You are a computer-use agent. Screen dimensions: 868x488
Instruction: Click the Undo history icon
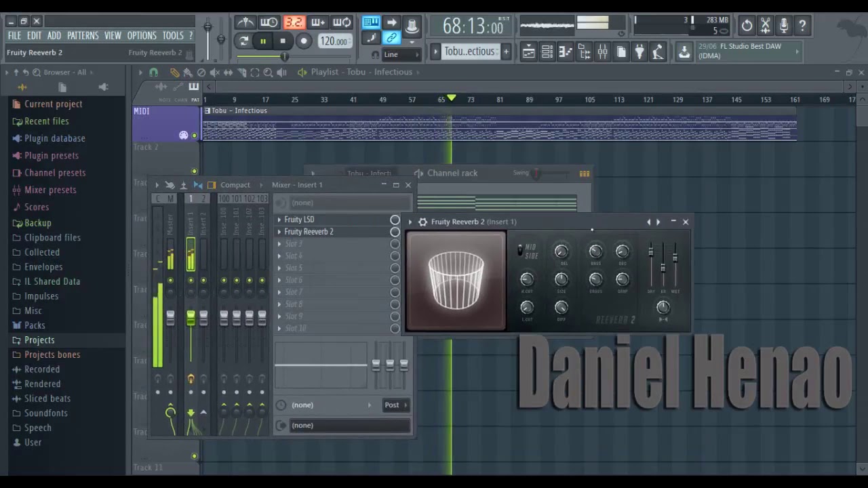(x=747, y=26)
